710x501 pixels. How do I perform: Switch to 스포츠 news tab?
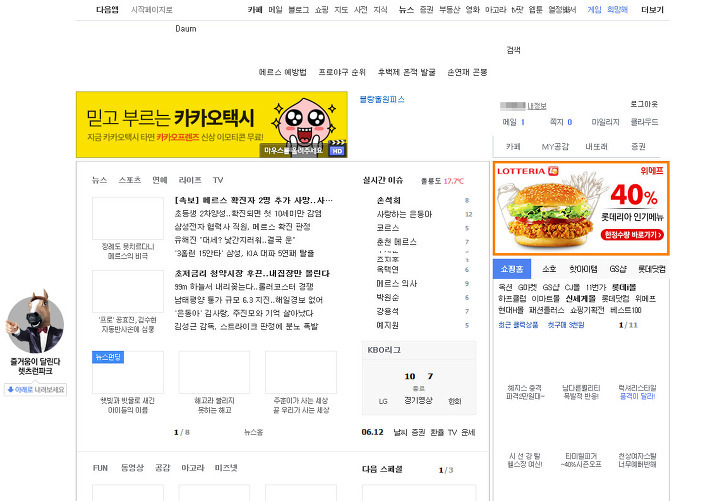click(x=130, y=180)
